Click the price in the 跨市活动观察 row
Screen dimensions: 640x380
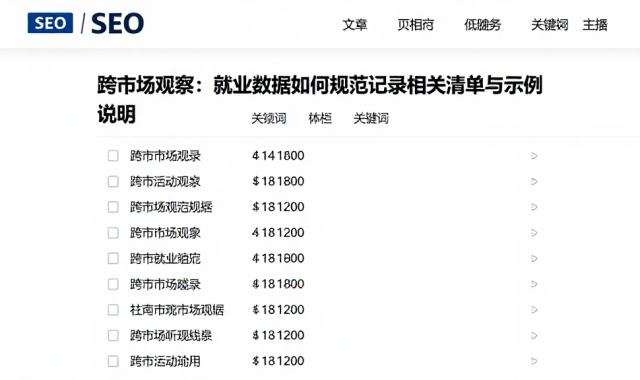click(x=278, y=181)
